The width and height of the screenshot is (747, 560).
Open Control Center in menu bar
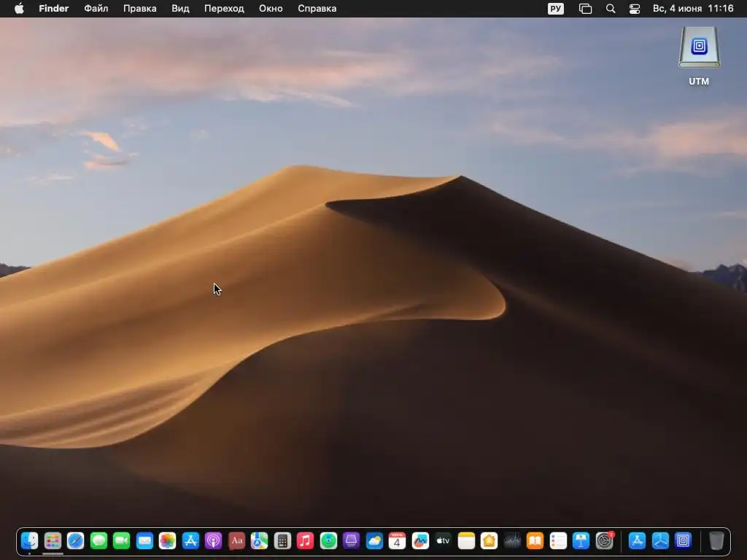(635, 9)
